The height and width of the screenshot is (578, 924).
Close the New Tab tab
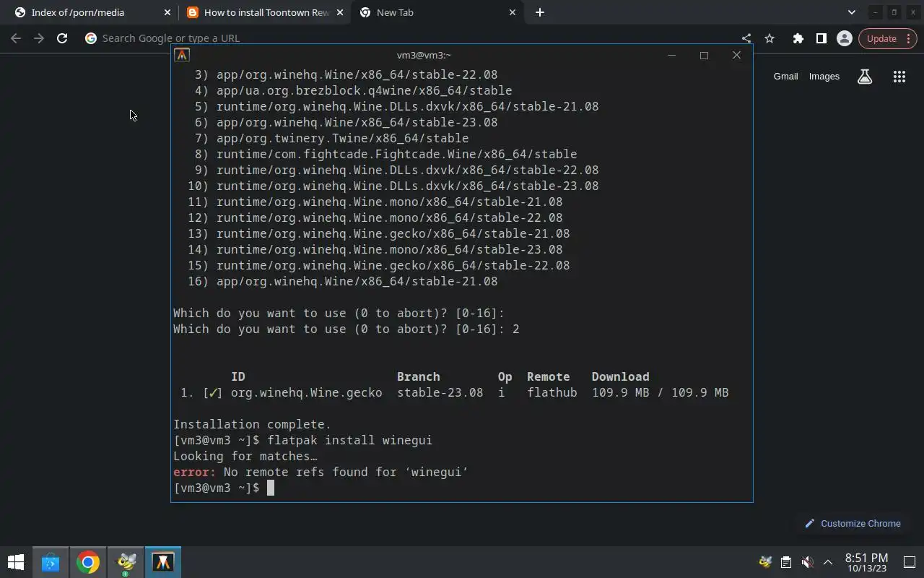(513, 12)
